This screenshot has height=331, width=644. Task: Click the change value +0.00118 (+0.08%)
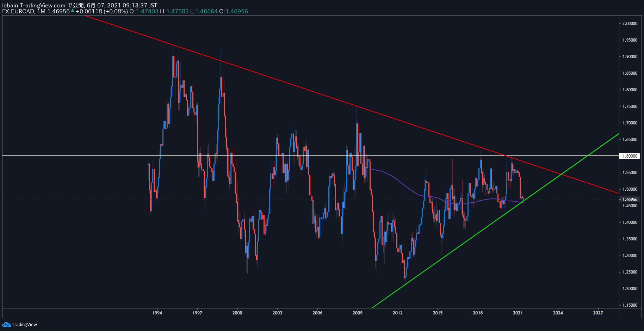coord(101,11)
